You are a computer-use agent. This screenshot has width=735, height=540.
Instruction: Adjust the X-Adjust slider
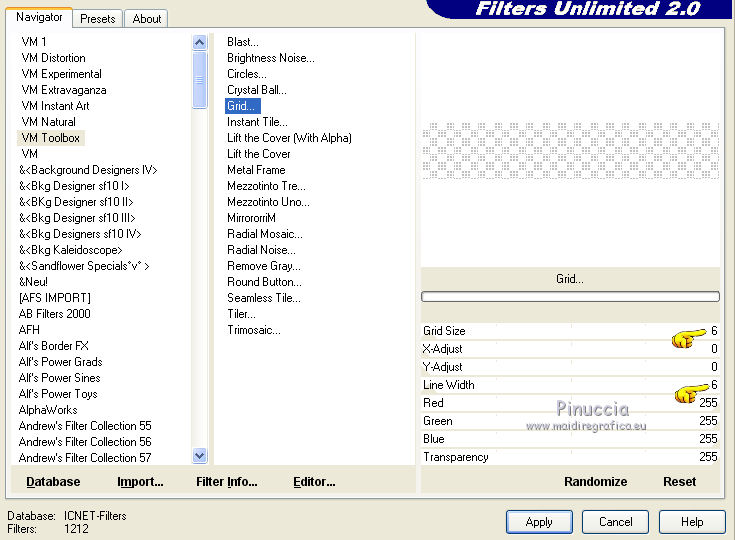pyautogui.click(x=570, y=349)
